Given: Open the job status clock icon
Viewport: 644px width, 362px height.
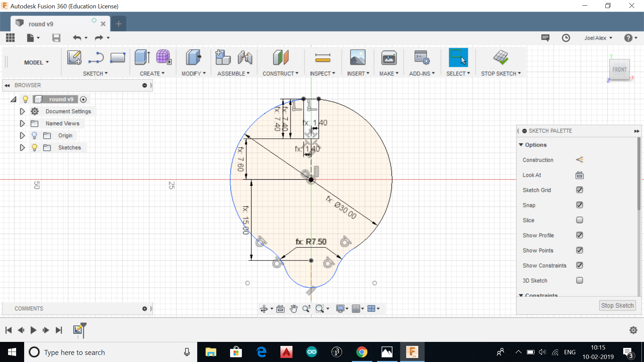Looking at the screenshot, I should pyautogui.click(x=566, y=38).
